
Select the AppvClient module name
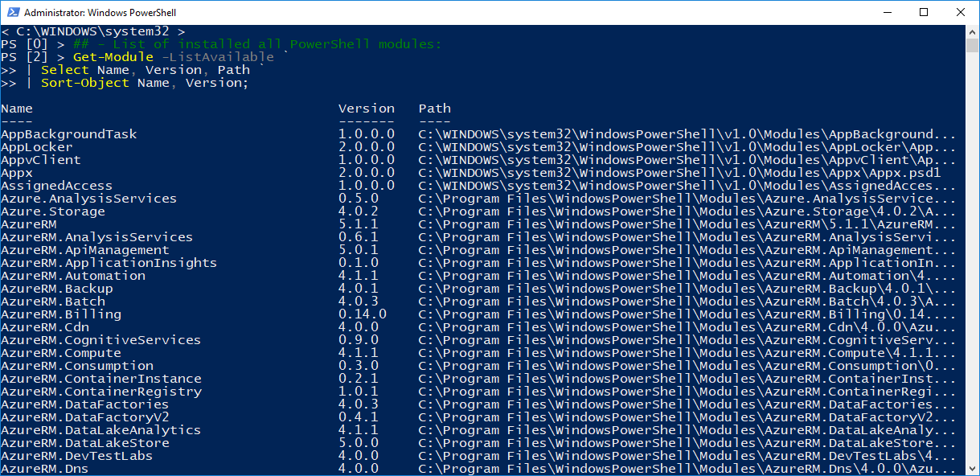coord(41,160)
